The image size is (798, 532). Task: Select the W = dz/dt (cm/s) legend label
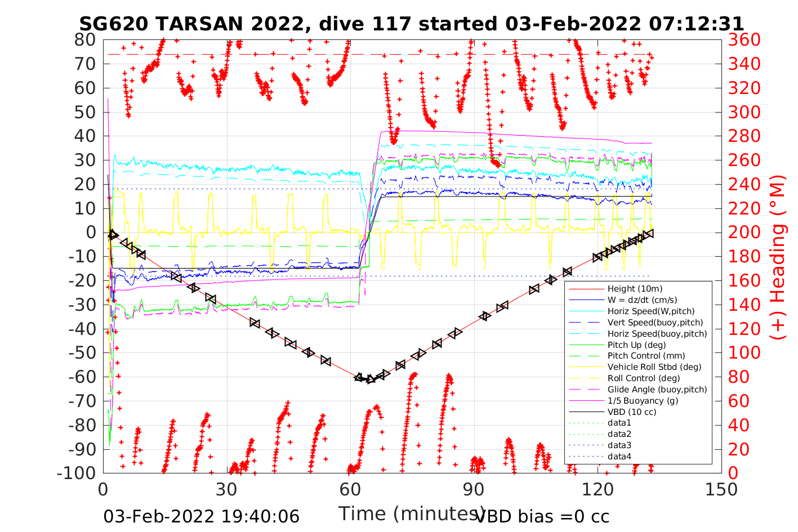pyautogui.click(x=642, y=300)
